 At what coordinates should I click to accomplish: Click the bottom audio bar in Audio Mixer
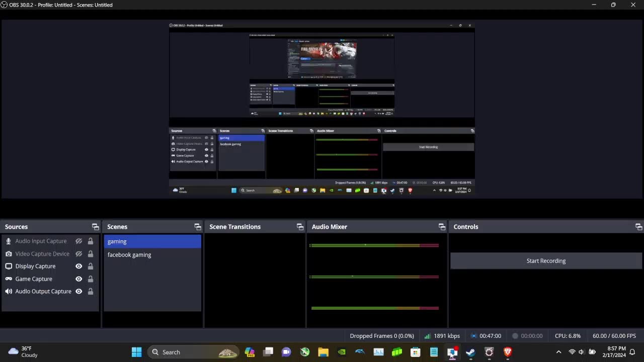click(x=375, y=308)
